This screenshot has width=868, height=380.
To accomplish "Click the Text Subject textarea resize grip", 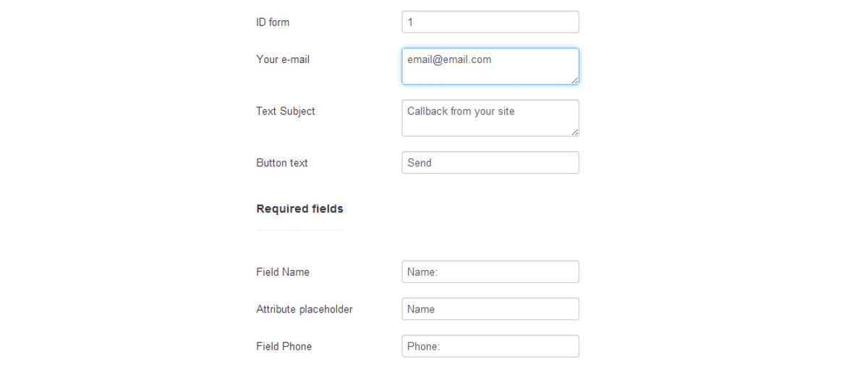I will tap(575, 132).
